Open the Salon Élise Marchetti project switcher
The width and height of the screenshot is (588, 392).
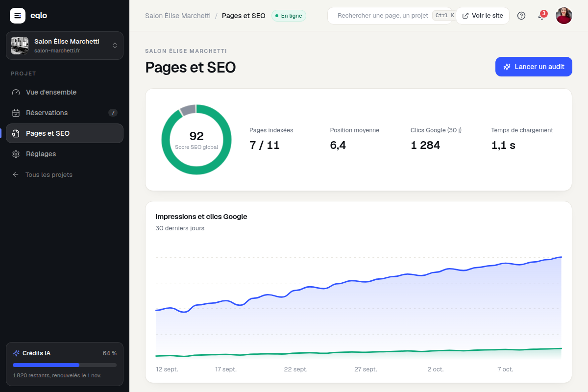(65, 46)
